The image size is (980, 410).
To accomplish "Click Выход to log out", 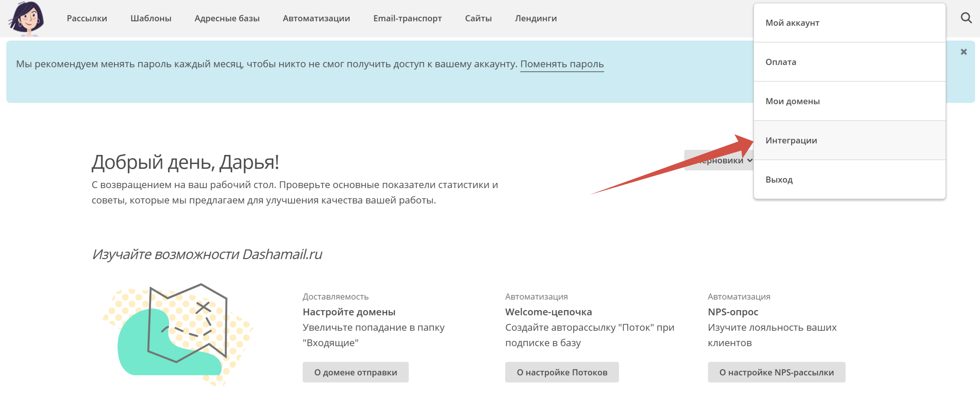I will click(x=779, y=180).
